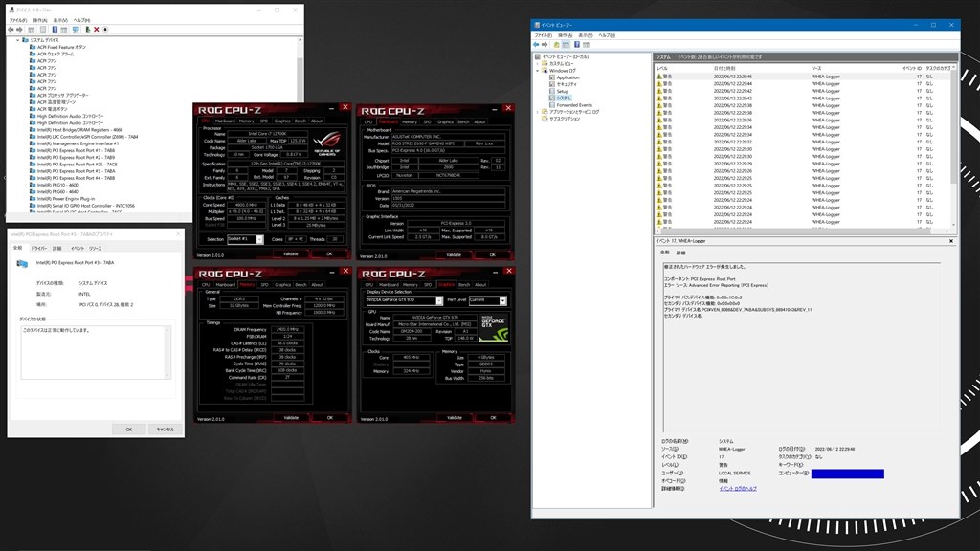Click the Republic of Gamers logo in CPU-Z
This screenshot has width=980, height=551.
pos(327,143)
